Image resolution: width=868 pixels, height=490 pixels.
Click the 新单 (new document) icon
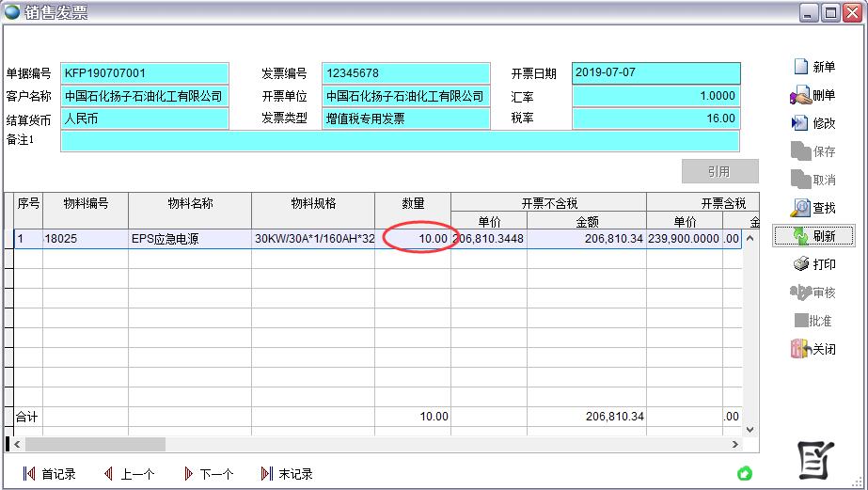pyautogui.click(x=801, y=67)
